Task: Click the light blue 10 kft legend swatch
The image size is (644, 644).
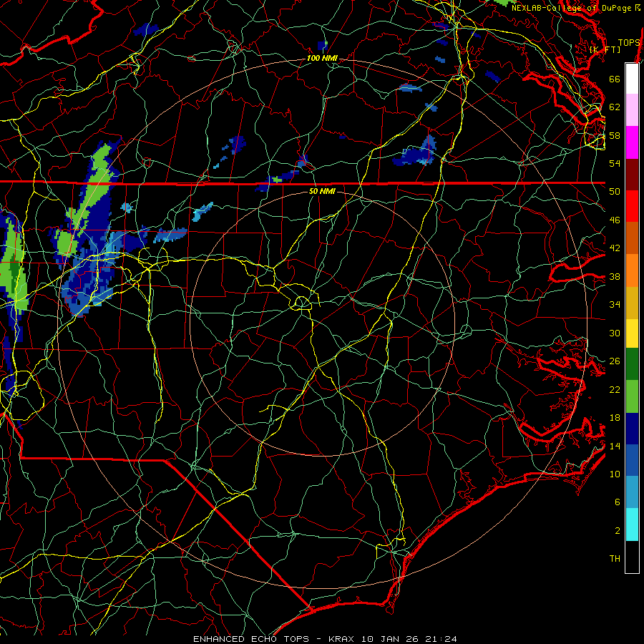Action: coord(632,492)
